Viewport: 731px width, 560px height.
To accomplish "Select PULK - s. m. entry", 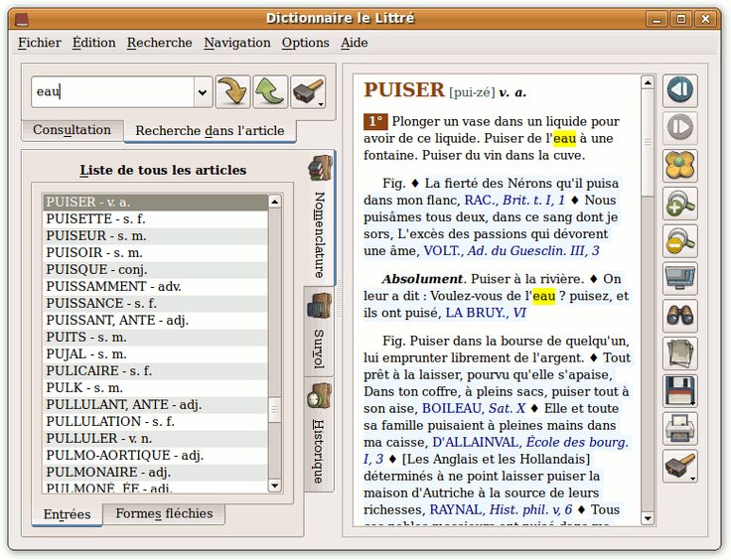I will point(155,387).
